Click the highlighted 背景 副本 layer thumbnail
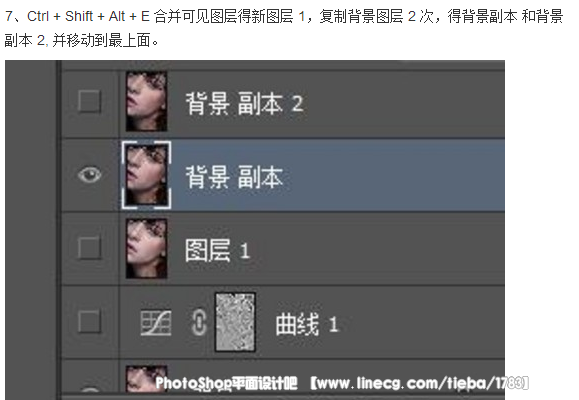 [x=146, y=175]
